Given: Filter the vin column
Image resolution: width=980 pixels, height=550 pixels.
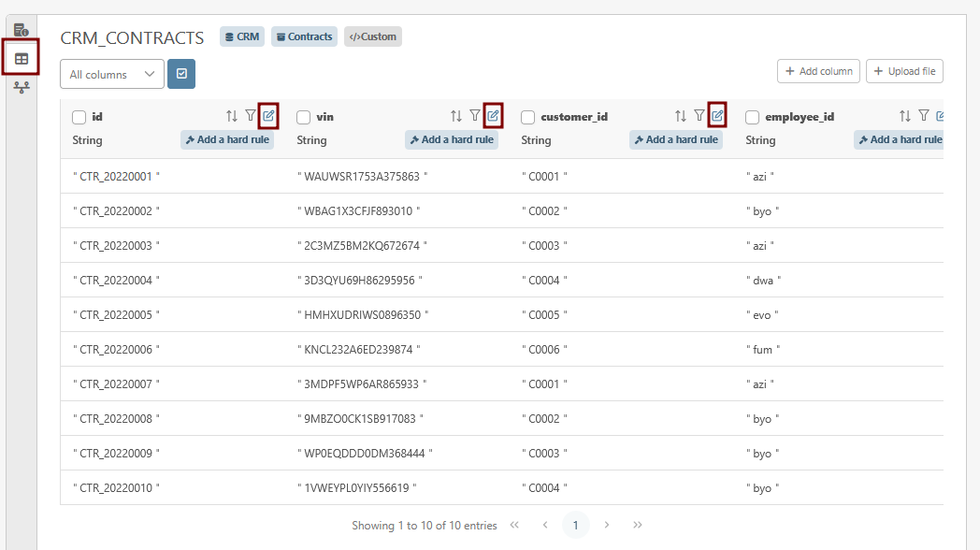Looking at the screenshot, I should click(x=474, y=116).
